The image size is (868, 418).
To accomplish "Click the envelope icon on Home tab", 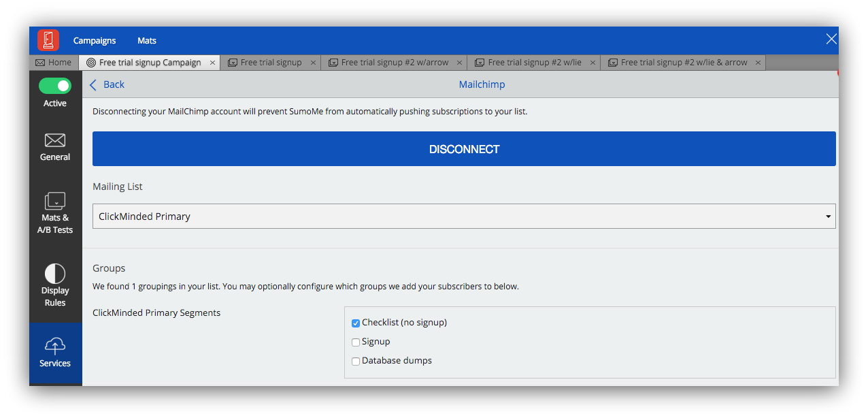I will coord(40,63).
